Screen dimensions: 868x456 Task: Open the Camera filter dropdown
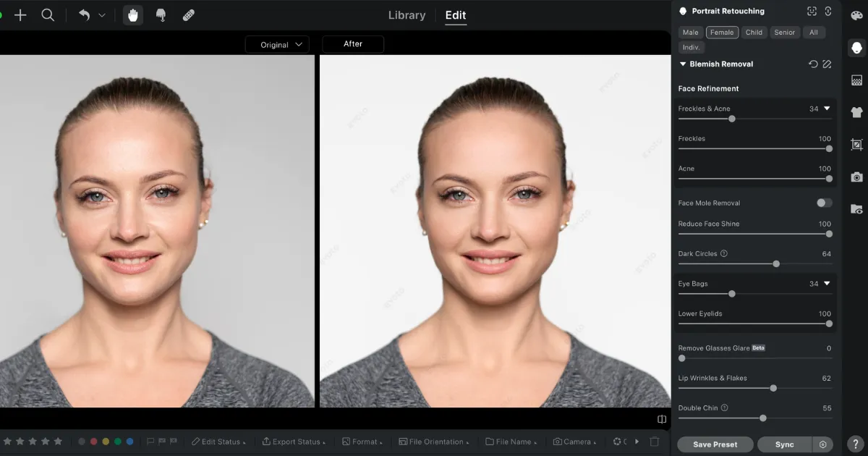[576, 442]
